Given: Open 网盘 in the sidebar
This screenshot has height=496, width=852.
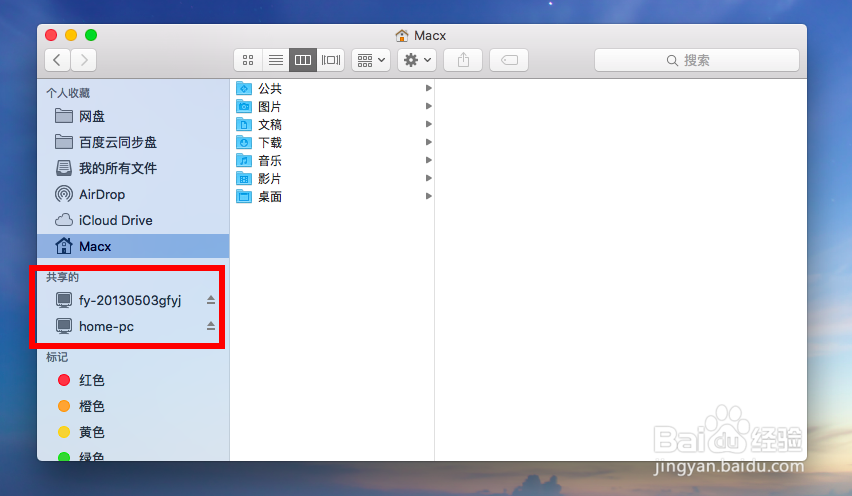Looking at the screenshot, I should [133, 116].
